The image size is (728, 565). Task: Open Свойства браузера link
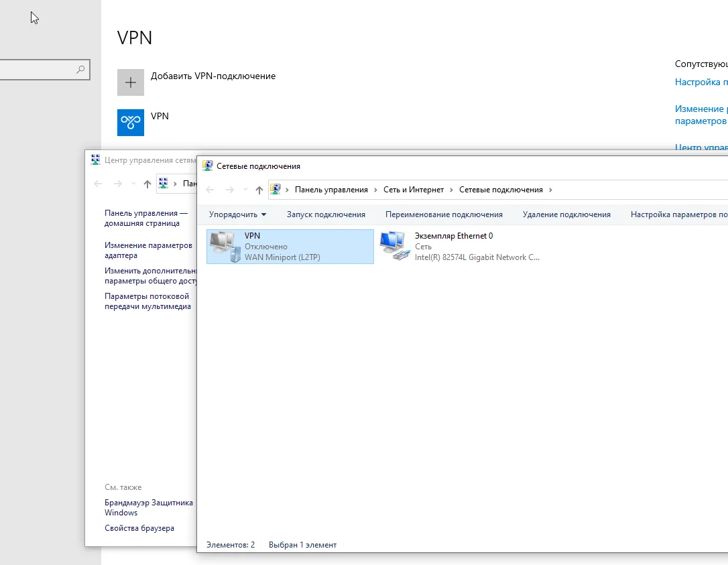tap(139, 528)
